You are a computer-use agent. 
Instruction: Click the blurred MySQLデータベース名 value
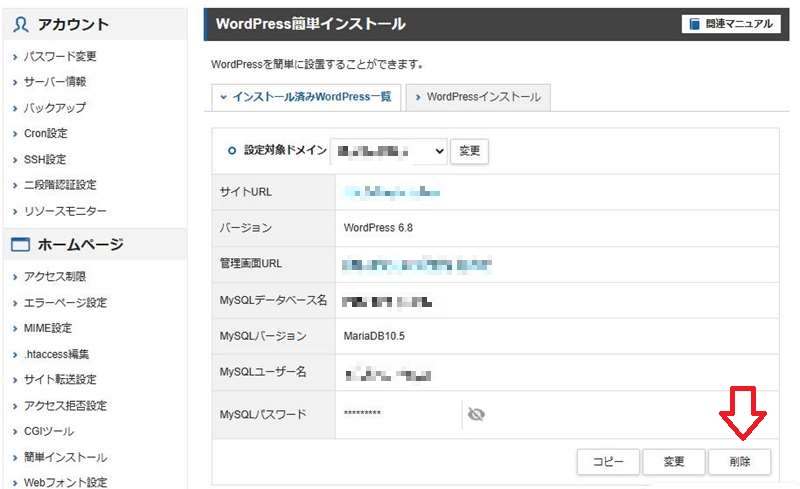pos(387,302)
